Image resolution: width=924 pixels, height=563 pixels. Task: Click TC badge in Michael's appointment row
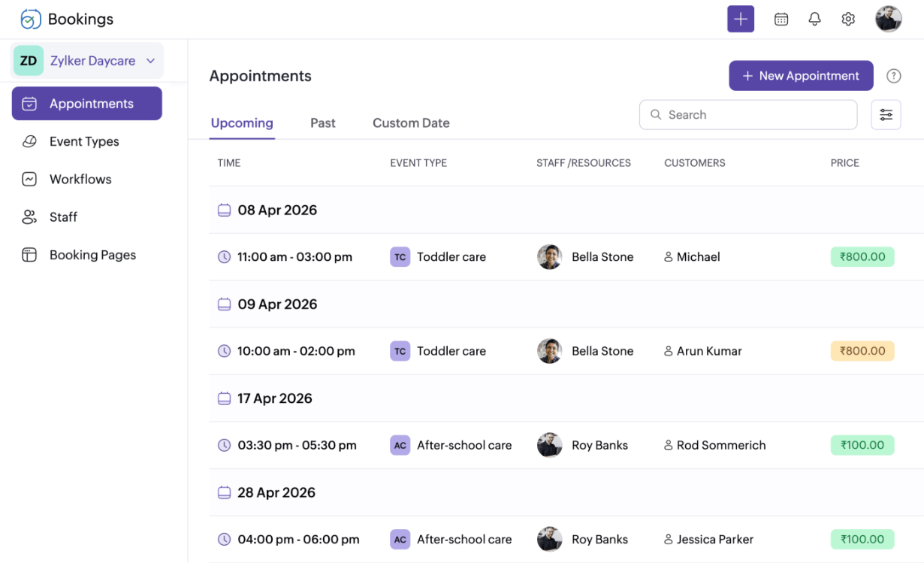coord(400,257)
